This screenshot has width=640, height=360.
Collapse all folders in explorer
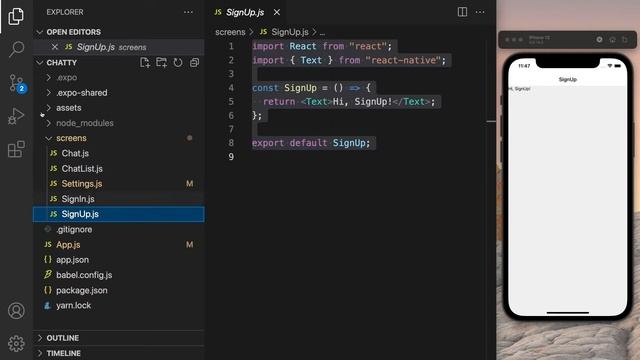click(x=194, y=62)
